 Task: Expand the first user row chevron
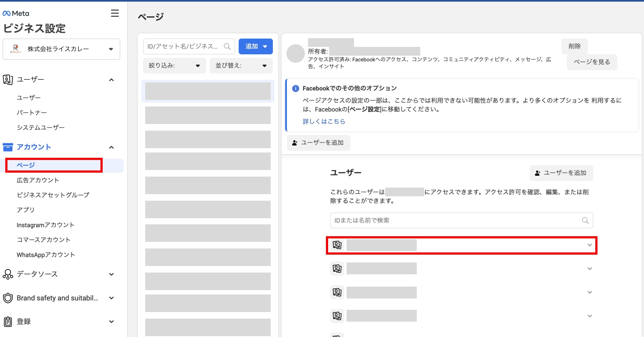590,245
